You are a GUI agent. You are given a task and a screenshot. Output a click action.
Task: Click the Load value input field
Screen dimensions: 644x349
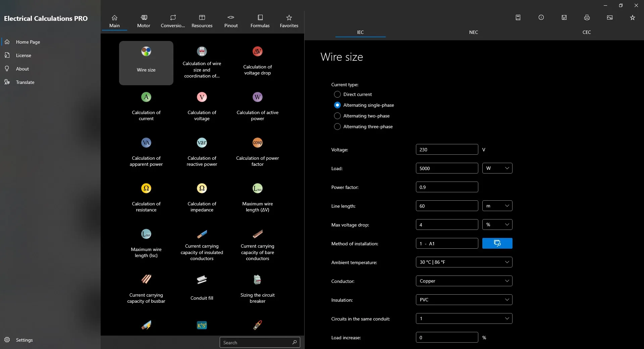[x=447, y=168]
